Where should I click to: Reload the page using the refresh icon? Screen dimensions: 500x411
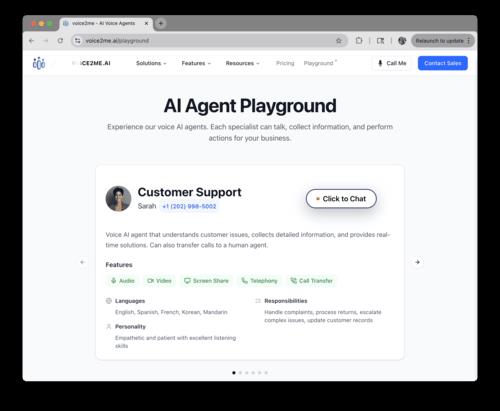60,41
